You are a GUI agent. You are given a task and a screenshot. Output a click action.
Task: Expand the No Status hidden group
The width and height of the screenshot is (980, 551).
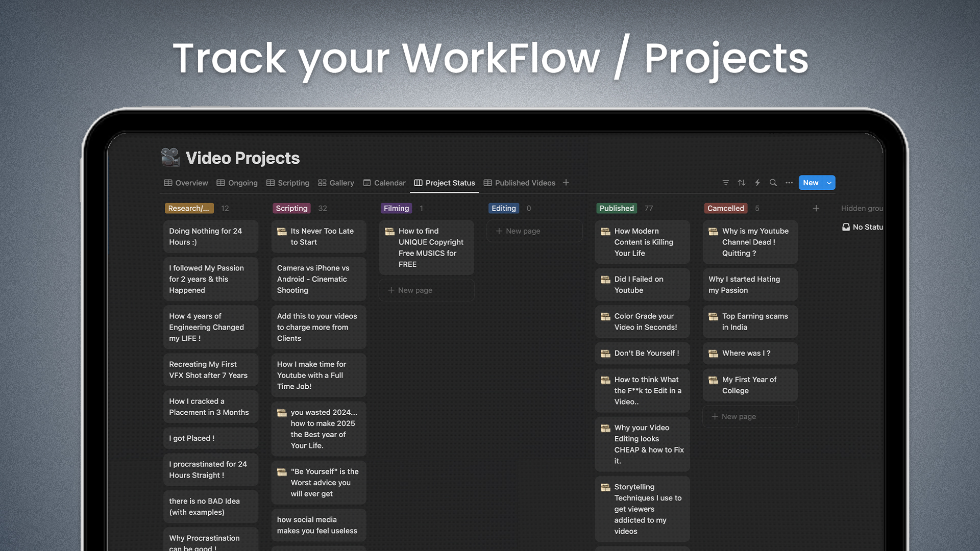click(x=863, y=227)
